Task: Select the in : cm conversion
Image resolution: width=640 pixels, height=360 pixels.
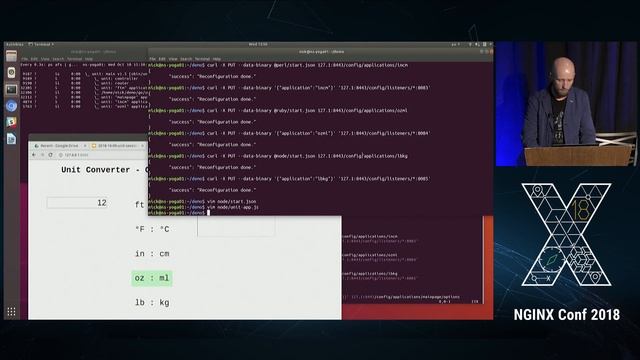Action: point(152,254)
